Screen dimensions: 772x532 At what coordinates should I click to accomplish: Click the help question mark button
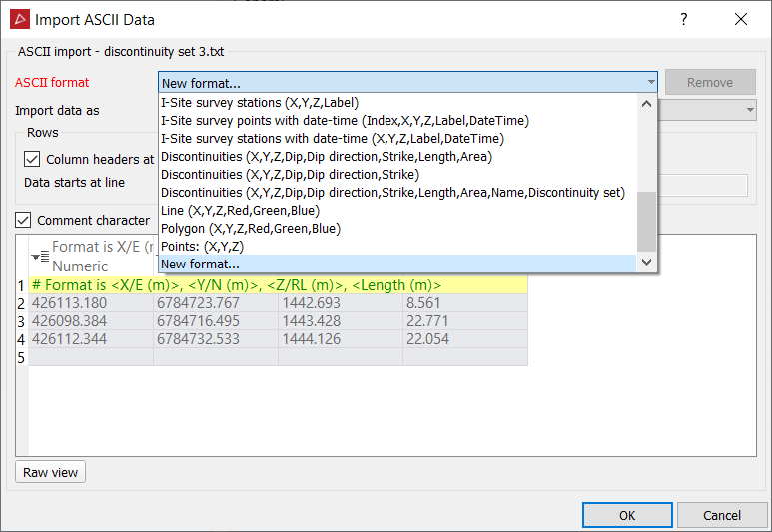[x=684, y=20]
